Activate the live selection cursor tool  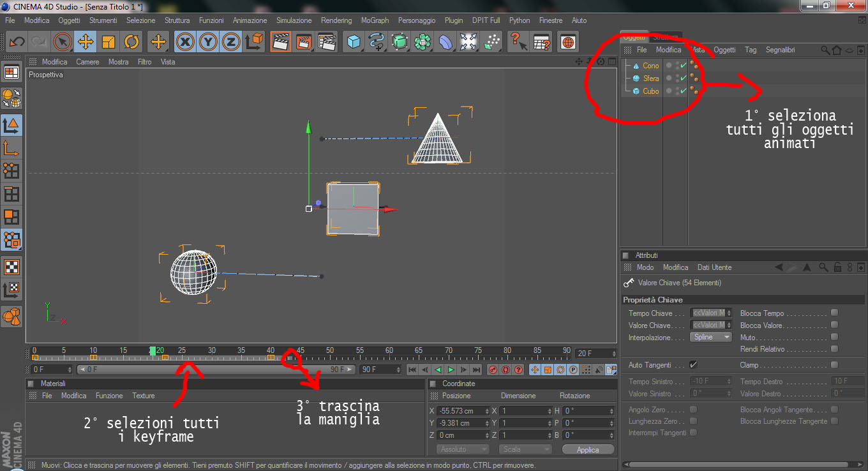click(62, 42)
